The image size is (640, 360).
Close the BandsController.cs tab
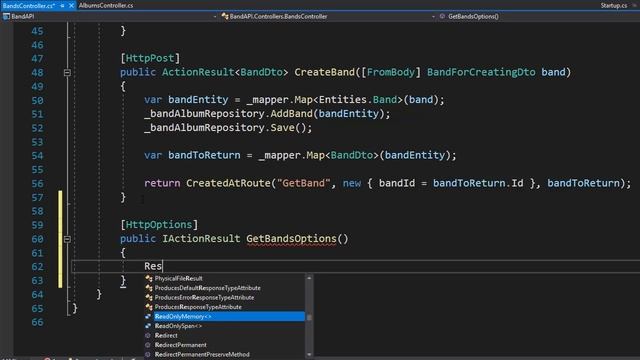tap(71, 6)
